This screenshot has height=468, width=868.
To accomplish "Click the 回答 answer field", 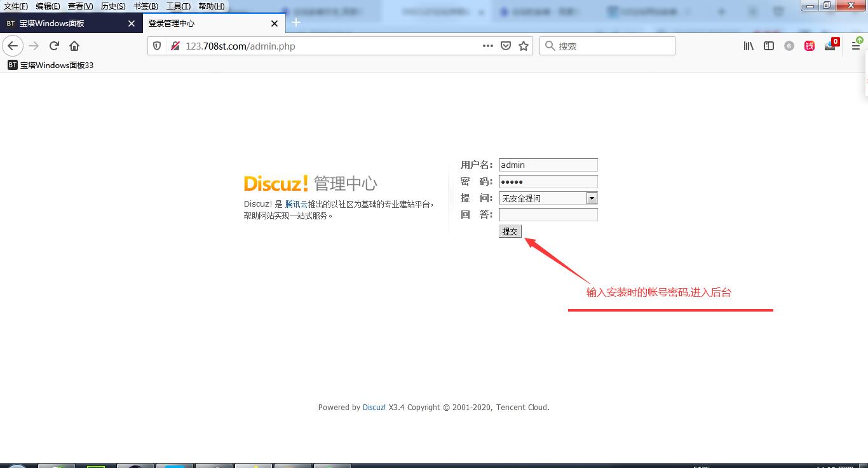I will (x=548, y=215).
